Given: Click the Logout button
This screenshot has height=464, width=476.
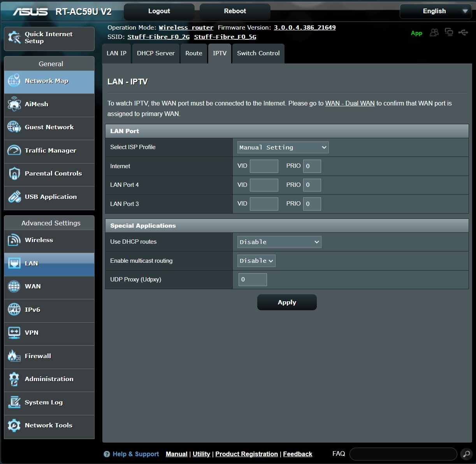Looking at the screenshot, I should pyautogui.click(x=159, y=11).
